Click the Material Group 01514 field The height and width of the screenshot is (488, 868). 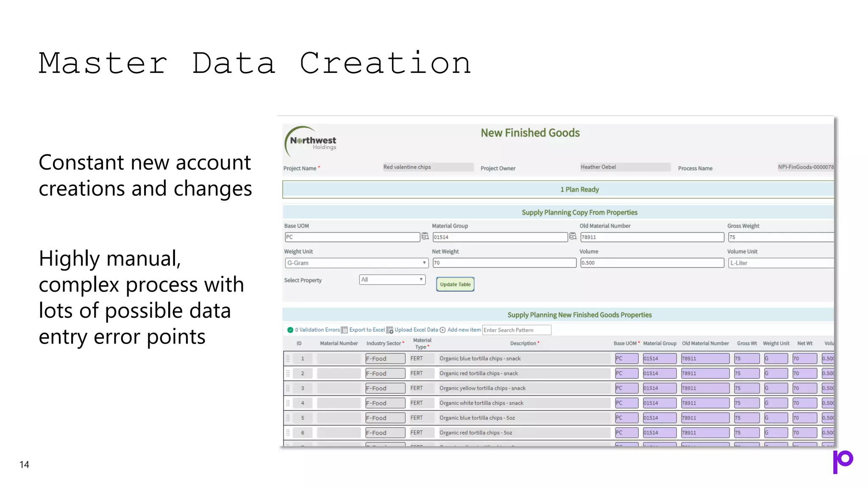point(500,237)
